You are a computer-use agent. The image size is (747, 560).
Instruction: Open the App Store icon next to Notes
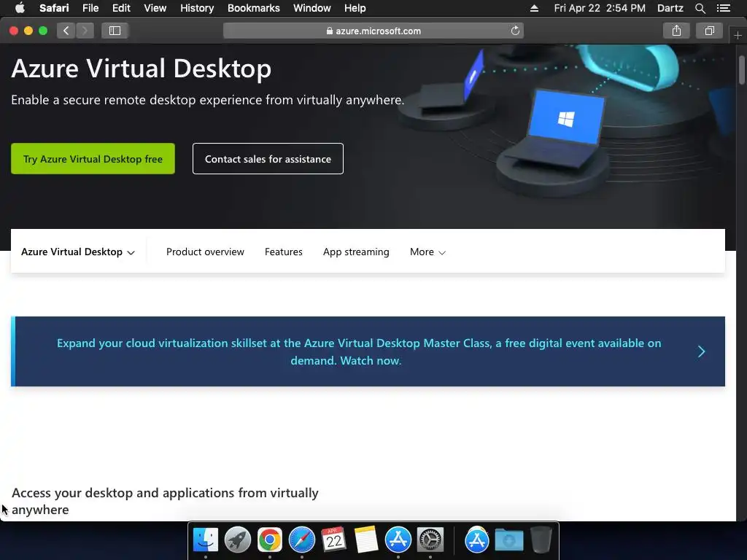[x=398, y=540]
